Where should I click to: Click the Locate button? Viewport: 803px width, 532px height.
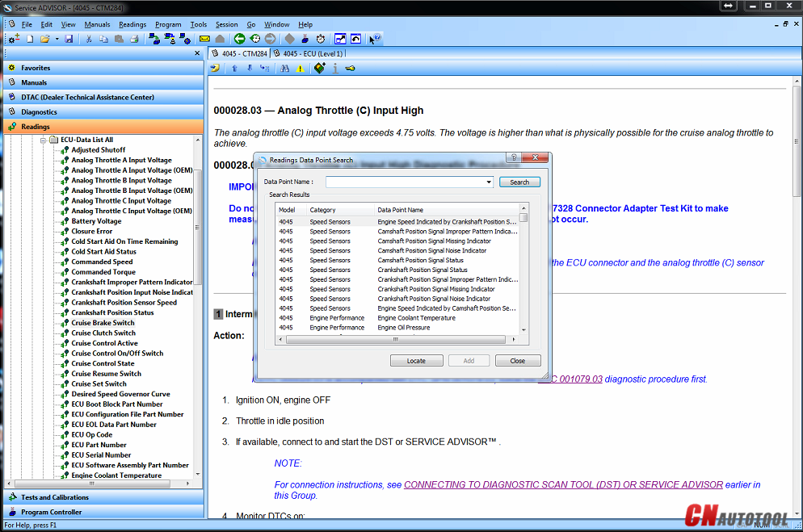tap(416, 361)
